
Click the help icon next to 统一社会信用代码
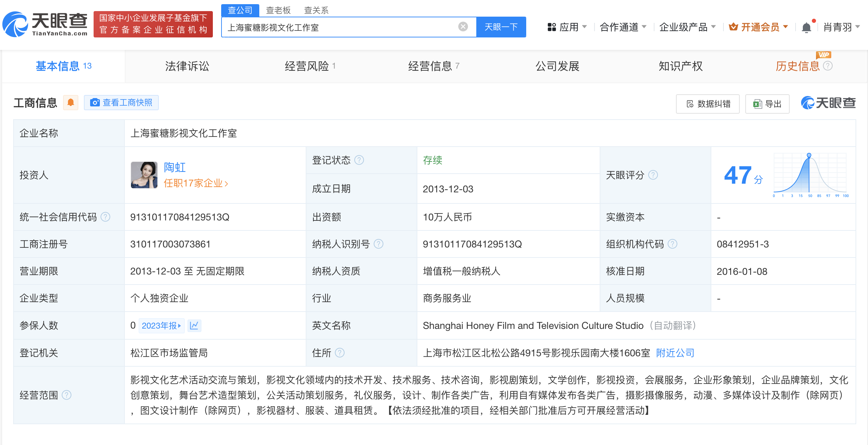(x=105, y=217)
